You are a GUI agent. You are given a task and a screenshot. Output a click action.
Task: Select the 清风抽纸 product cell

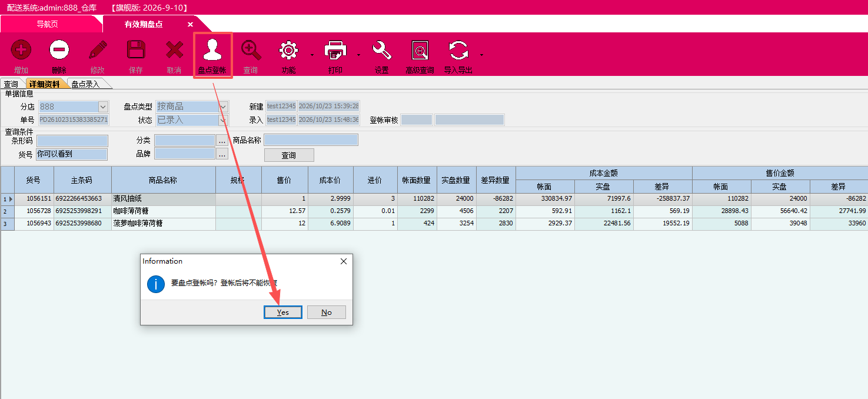pos(164,199)
